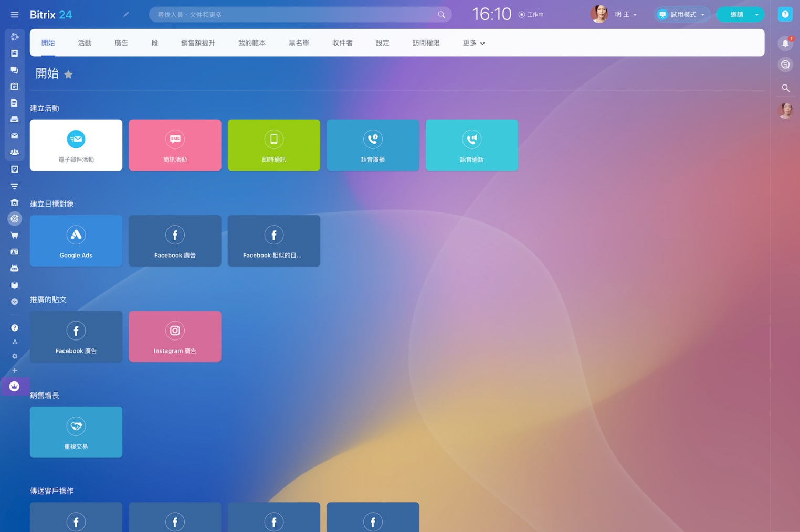Click the search field 尋找人員、文件和更多
The image size is (800, 532).
tap(300, 15)
